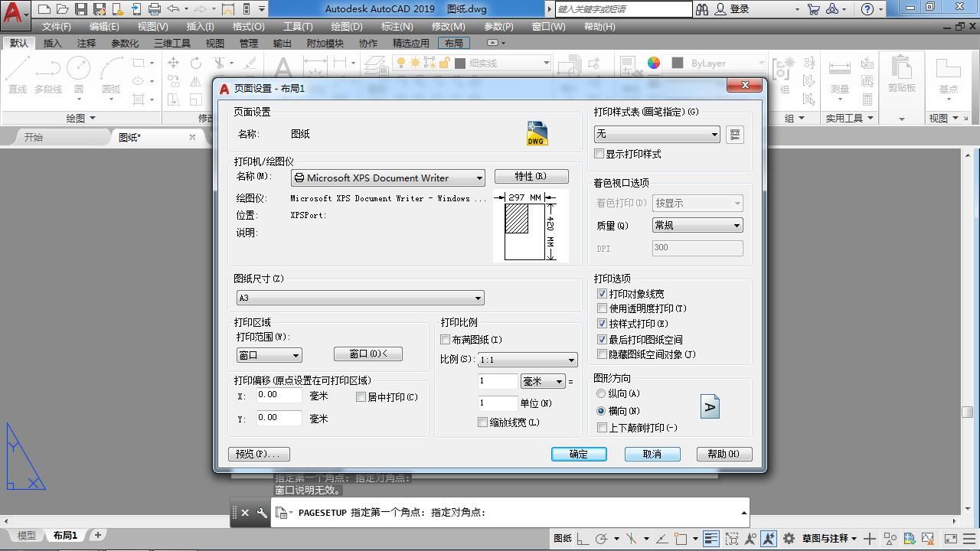Click the clean screen icon in status bar
Viewport: 980px width, 551px height.
click(950, 539)
